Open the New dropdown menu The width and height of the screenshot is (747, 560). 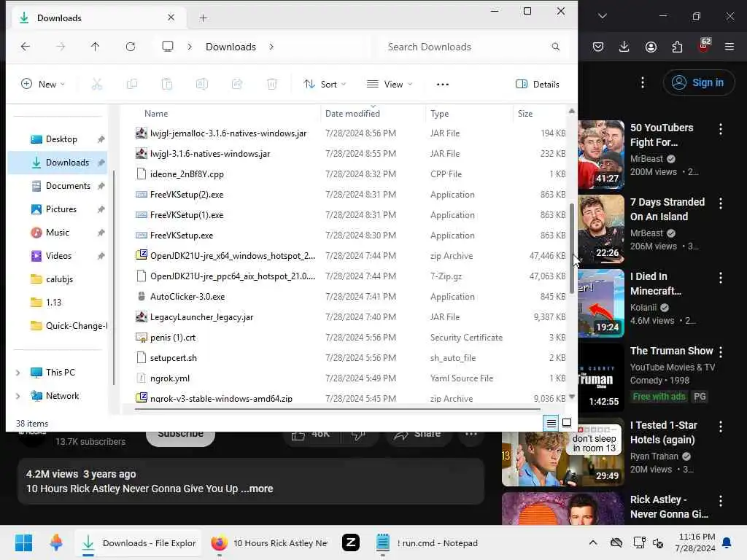pos(43,85)
